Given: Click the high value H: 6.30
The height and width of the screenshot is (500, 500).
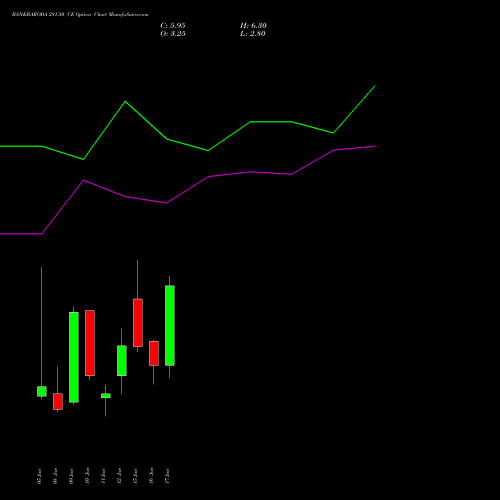Looking at the screenshot, I should pyautogui.click(x=253, y=26).
